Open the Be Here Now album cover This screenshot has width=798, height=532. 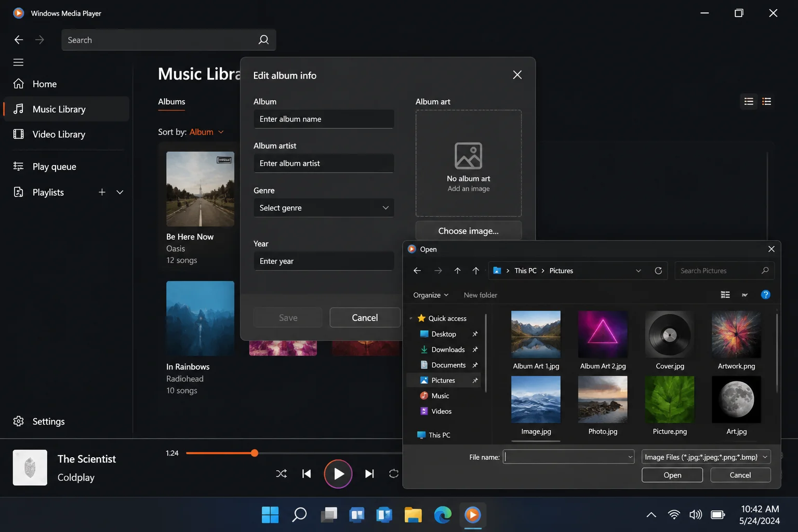pyautogui.click(x=200, y=189)
